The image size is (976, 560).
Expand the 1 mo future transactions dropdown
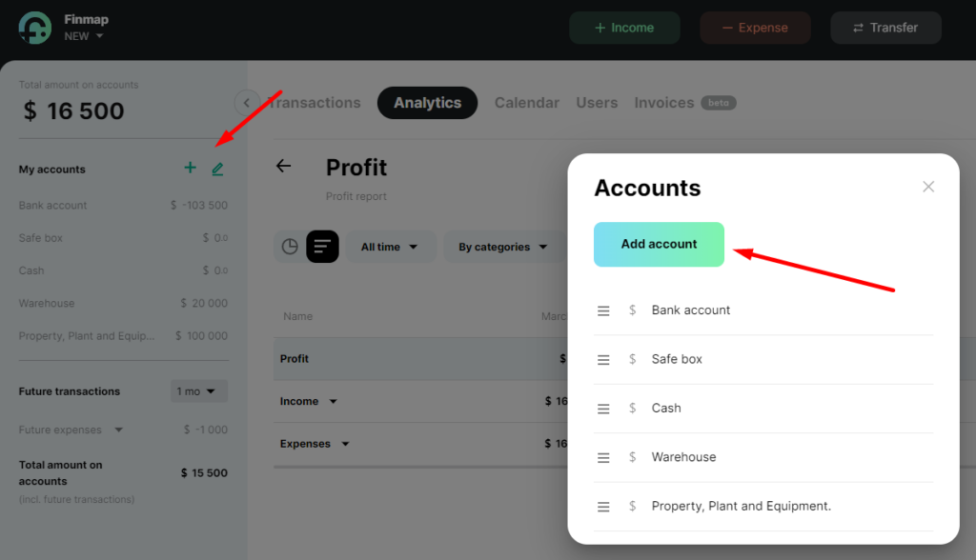coord(198,391)
